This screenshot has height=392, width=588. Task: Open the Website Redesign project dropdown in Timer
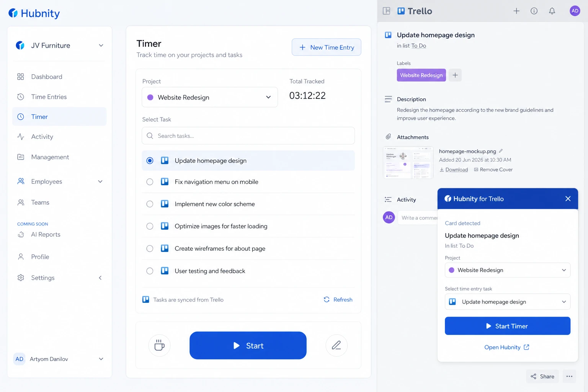210,97
